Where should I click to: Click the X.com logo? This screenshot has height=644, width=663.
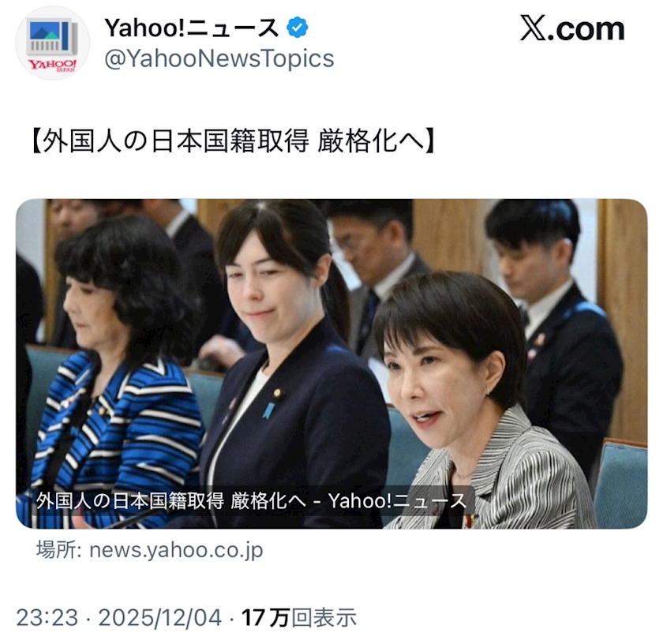point(572,28)
